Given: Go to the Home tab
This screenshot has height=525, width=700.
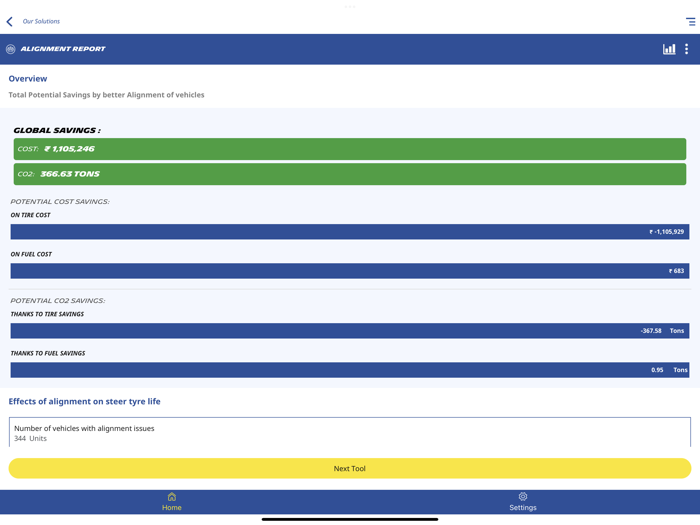Looking at the screenshot, I should pyautogui.click(x=171, y=502).
